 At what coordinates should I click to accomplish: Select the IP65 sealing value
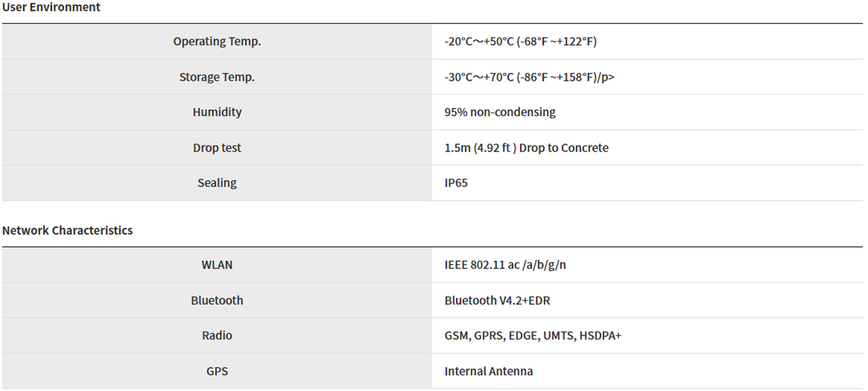456,183
